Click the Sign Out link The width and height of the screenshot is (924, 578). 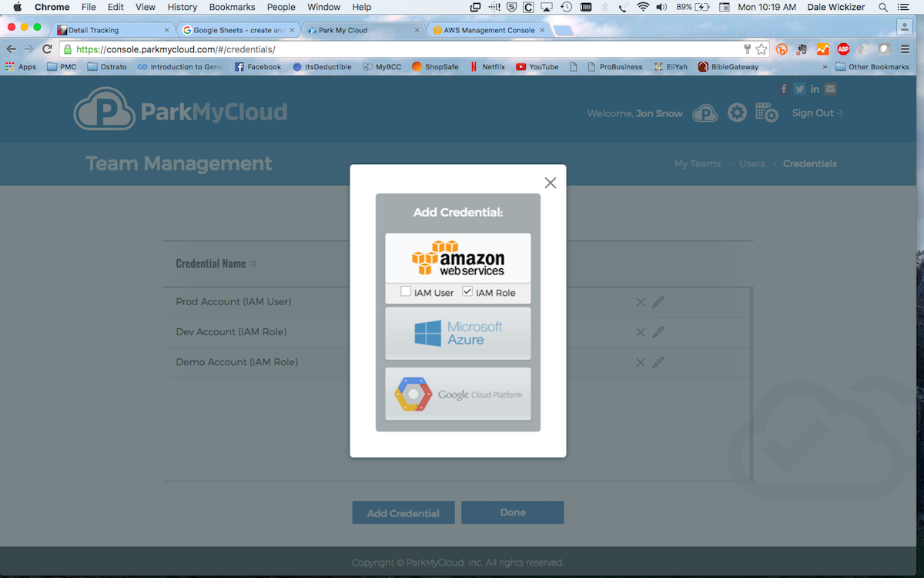(818, 113)
